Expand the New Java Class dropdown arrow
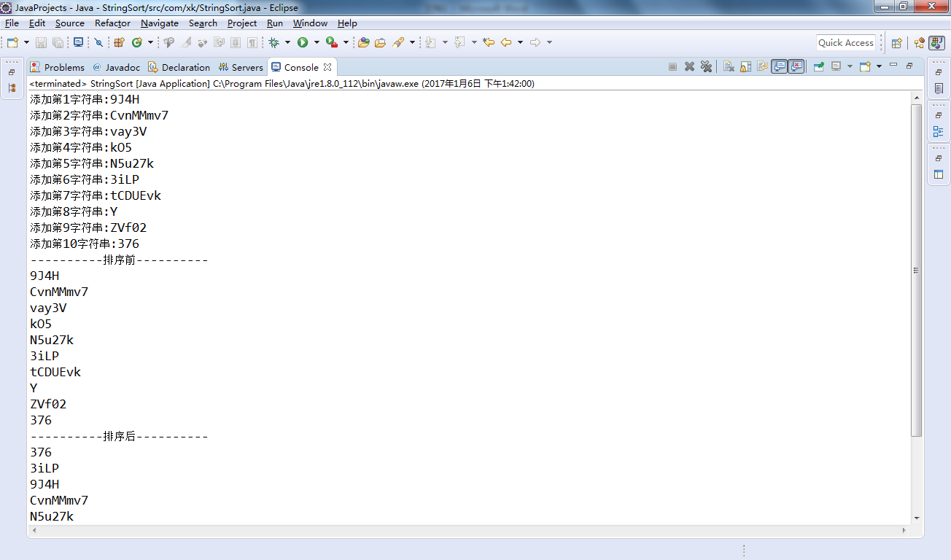This screenshot has height=560, width=951. (150, 42)
